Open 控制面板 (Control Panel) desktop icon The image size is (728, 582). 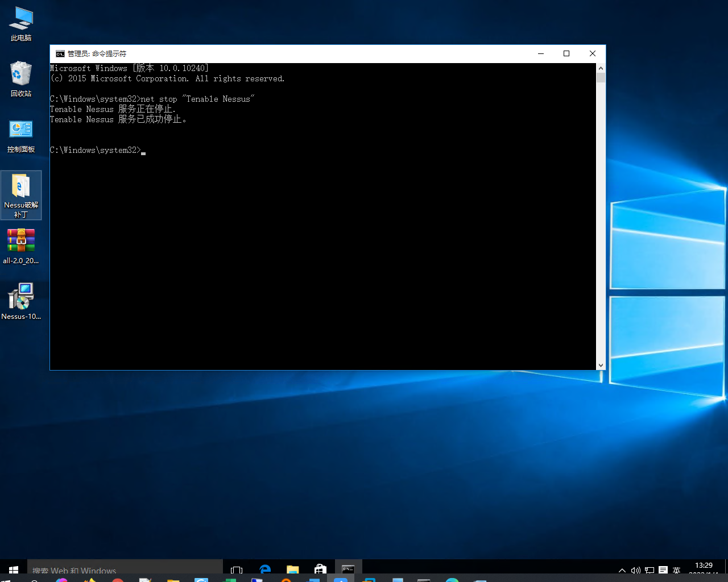click(x=21, y=131)
